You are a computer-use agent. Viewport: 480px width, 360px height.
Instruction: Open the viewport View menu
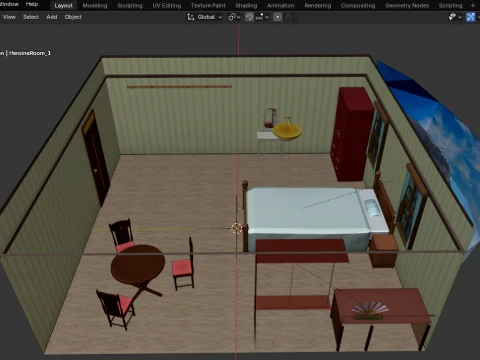pyautogui.click(x=9, y=17)
